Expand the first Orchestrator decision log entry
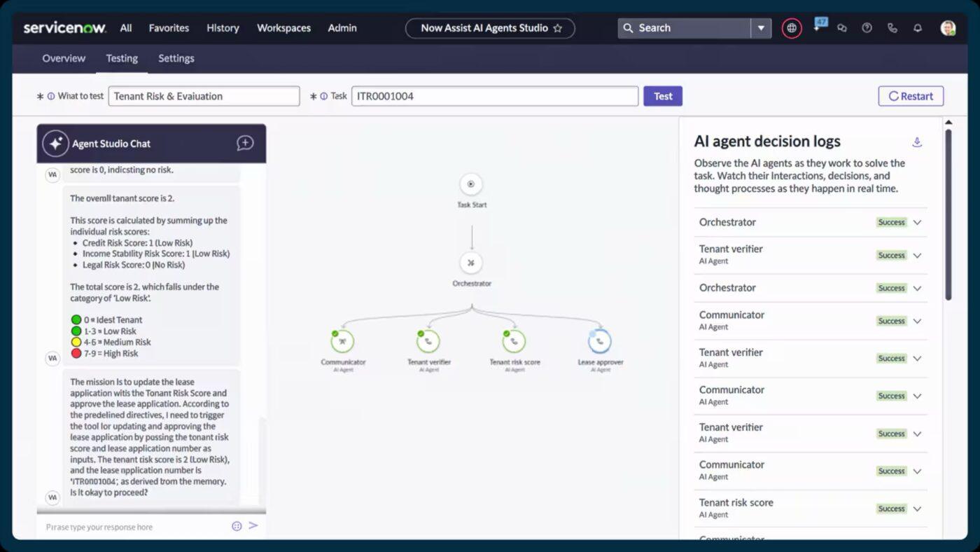The width and height of the screenshot is (980, 552). pos(917,222)
